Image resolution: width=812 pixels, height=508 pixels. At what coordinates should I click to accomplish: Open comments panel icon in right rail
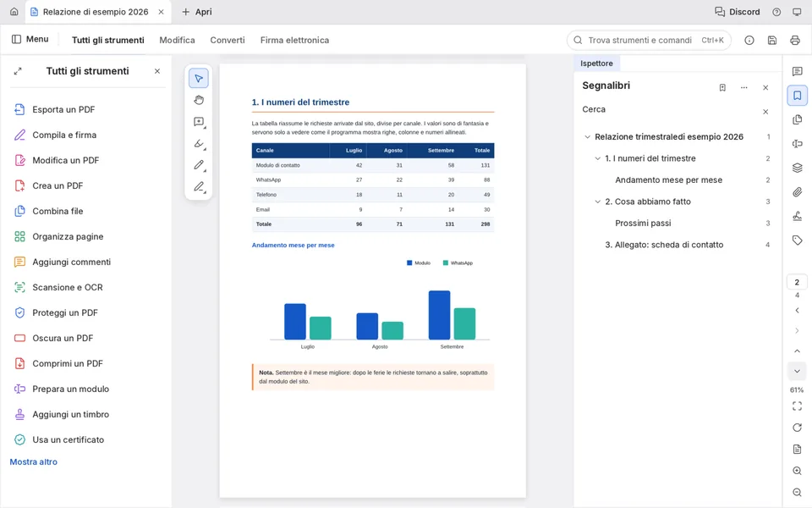(x=797, y=71)
